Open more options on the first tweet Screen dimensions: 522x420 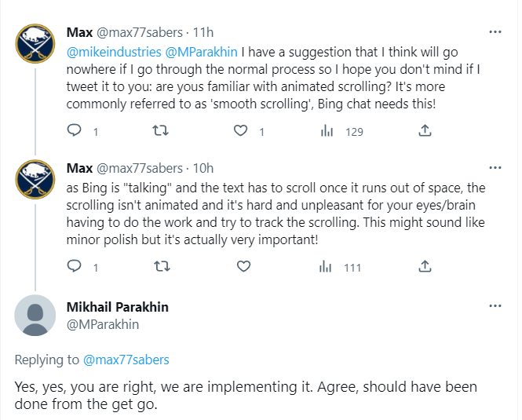coord(495,32)
